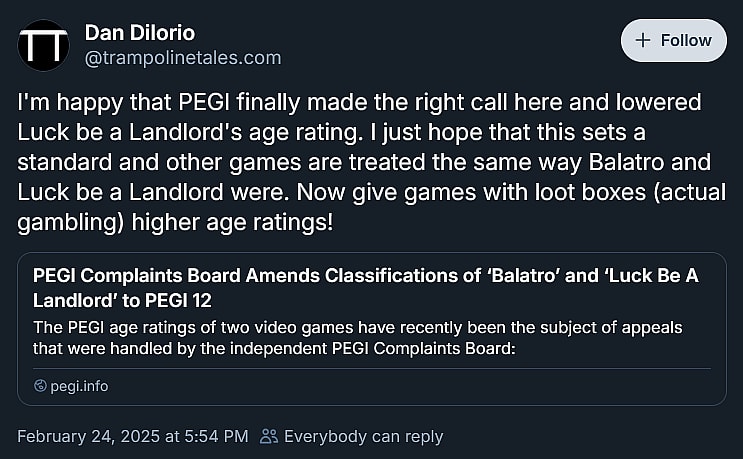
Task: Open the @trampolinetales.com handle link
Action: tap(183, 58)
